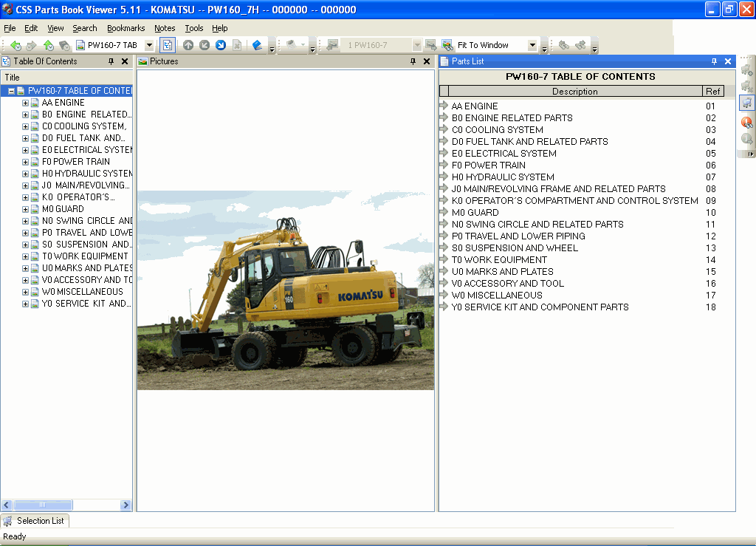The height and width of the screenshot is (546, 756).
Task: Click the Ref column header
Action: [x=713, y=92]
